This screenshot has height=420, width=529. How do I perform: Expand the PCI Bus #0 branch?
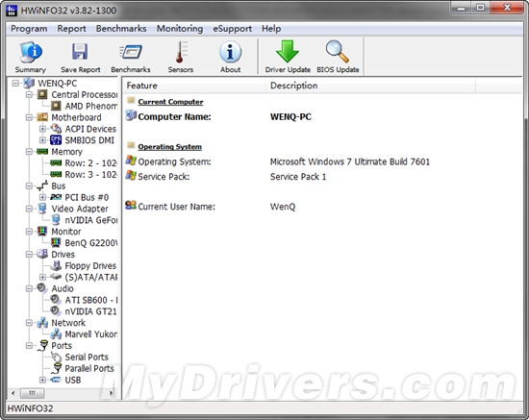click(x=42, y=197)
